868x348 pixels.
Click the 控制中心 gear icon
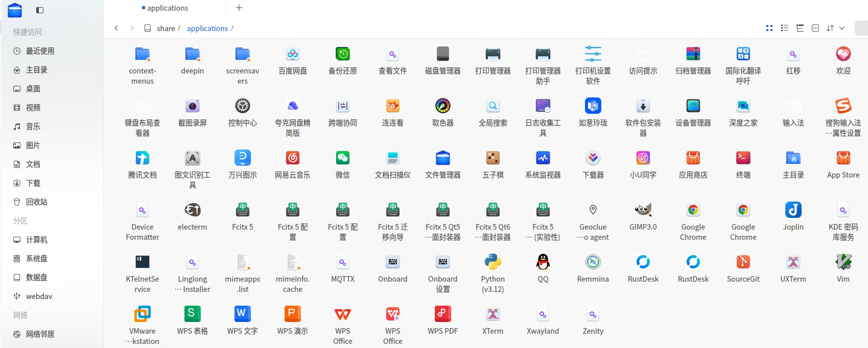click(243, 106)
